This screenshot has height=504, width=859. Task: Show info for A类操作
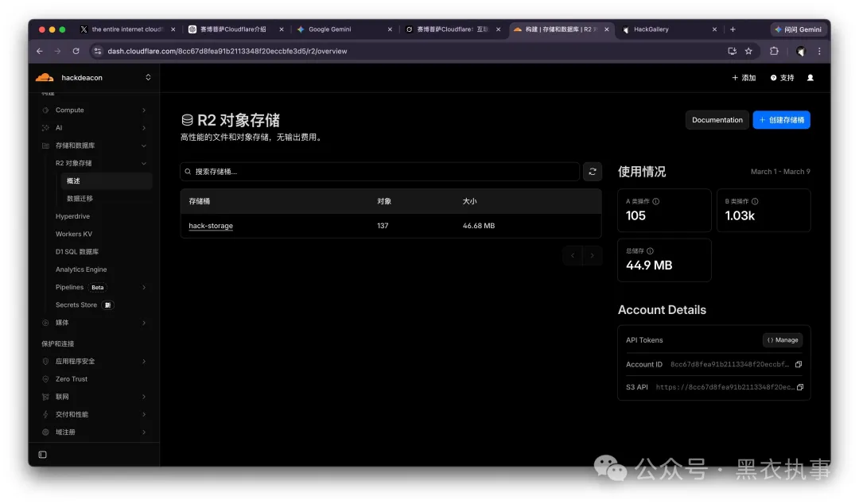[655, 201]
